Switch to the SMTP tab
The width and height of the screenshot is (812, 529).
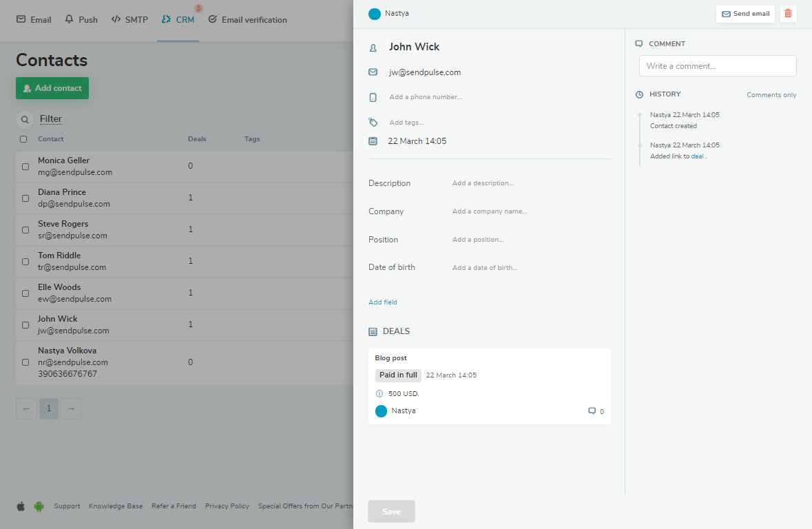[x=129, y=20]
